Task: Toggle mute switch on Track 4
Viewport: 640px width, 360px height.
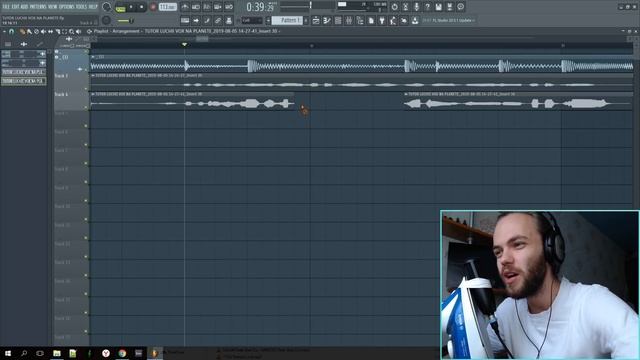Action: [x=86, y=107]
